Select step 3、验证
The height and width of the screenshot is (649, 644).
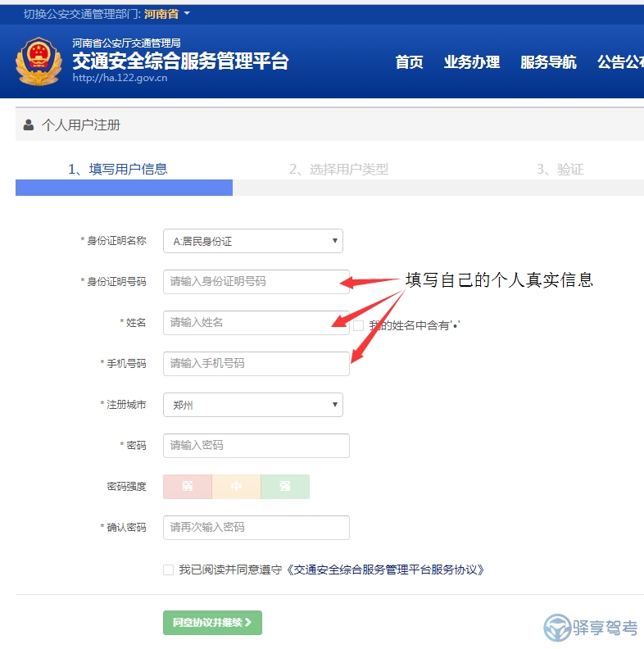pyautogui.click(x=560, y=169)
